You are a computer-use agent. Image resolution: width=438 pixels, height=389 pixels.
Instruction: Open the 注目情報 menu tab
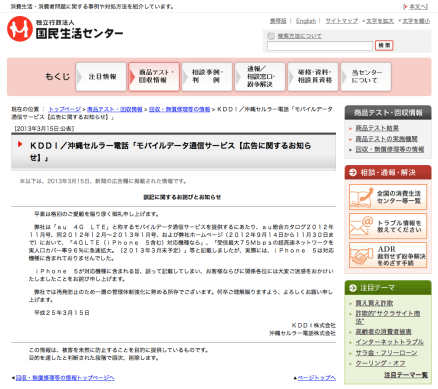pos(101,77)
